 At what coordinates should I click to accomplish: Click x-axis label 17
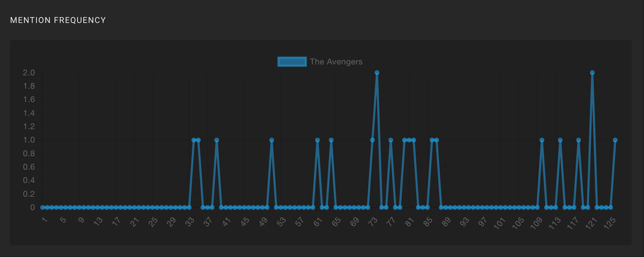pyautogui.click(x=117, y=221)
